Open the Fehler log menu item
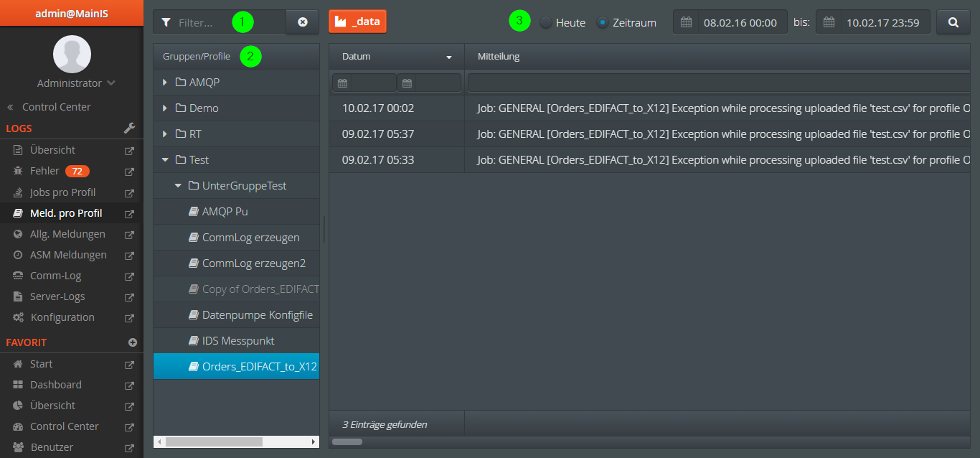Viewport: 980px width, 458px height. click(44, 171)
